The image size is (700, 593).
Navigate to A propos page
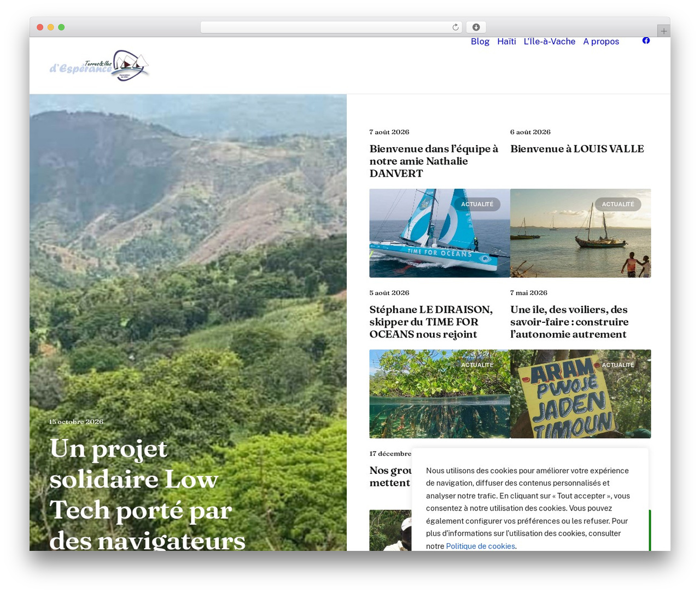click(x=601, y=42)
